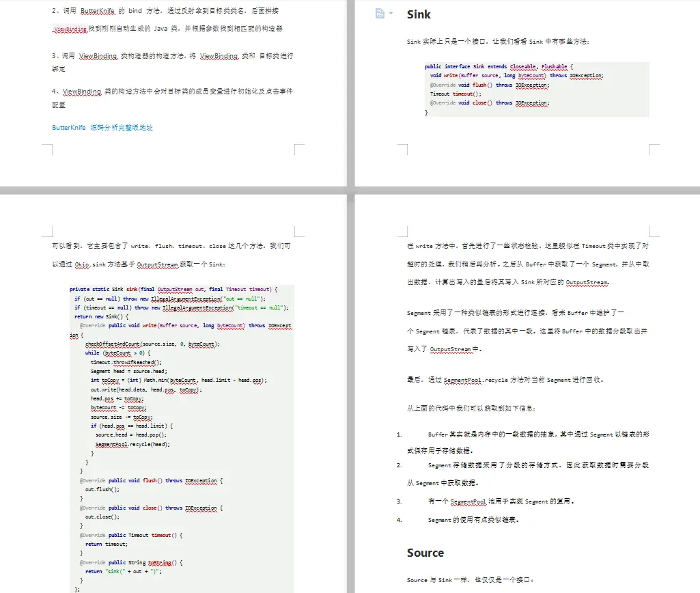The height and width of the screenshot is (593, 700).
Task: Click the line "return new Sink() {"
Action: click(x=101, y=316)
